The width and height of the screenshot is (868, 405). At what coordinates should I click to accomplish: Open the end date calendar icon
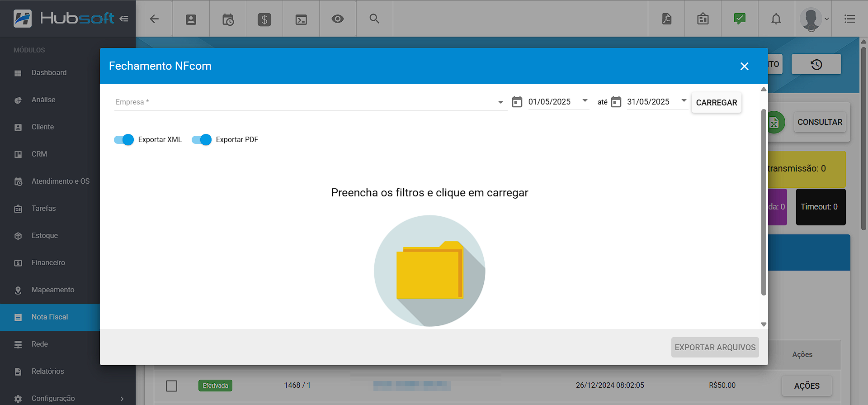point(616,102)
